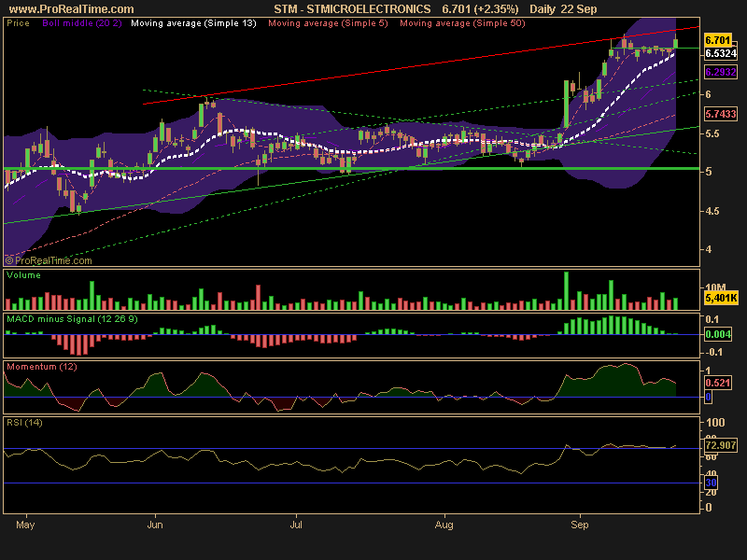Click the Volume panel label

coord(23,276)
